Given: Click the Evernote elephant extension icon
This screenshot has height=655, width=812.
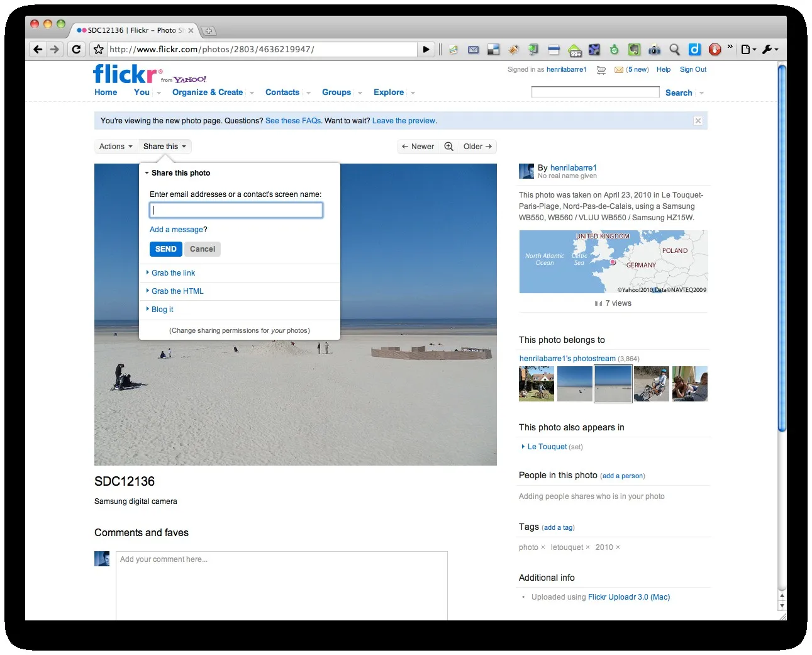Looking at the screenshot, I should [634, 49].
